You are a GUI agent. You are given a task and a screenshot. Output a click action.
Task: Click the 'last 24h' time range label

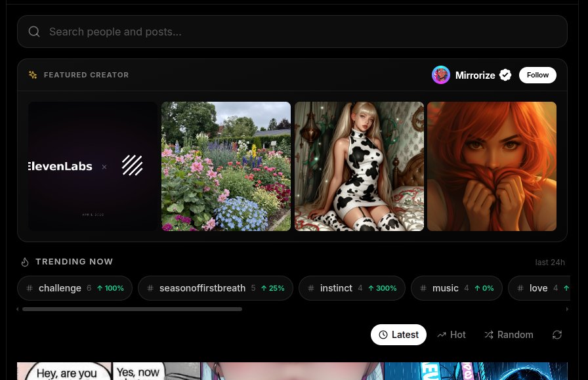tap(550, 263)
